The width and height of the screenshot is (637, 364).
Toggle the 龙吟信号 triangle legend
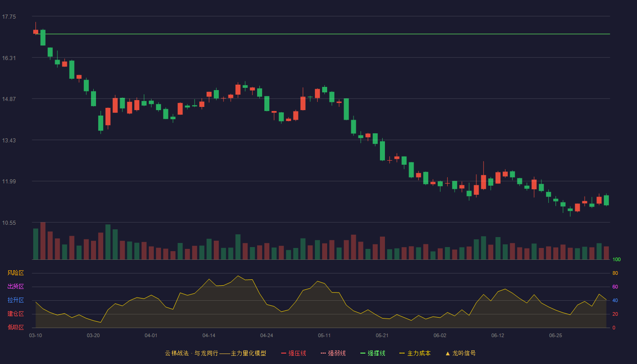(x=460, y=353)
